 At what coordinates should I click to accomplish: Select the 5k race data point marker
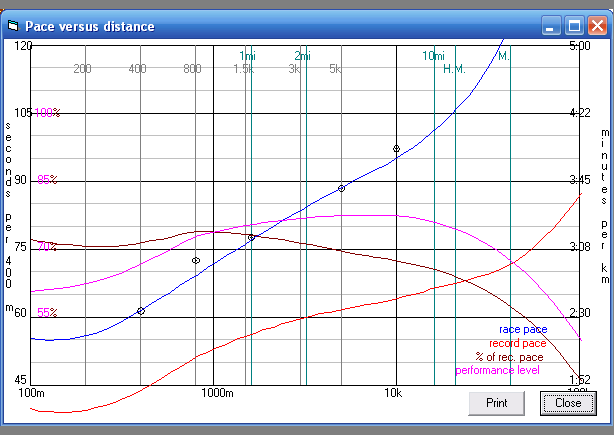(x=342, y=188)
